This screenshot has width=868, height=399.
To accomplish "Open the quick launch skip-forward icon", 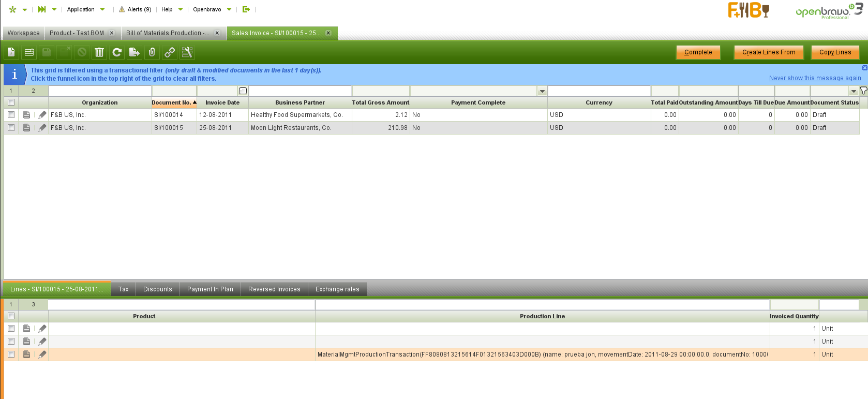I will (x=42, y=9).
